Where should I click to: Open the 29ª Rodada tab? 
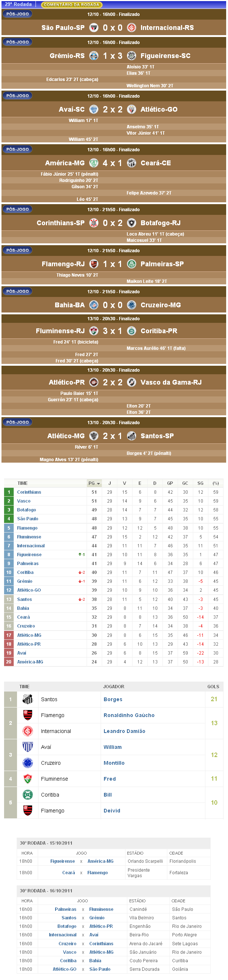[18, 4]
